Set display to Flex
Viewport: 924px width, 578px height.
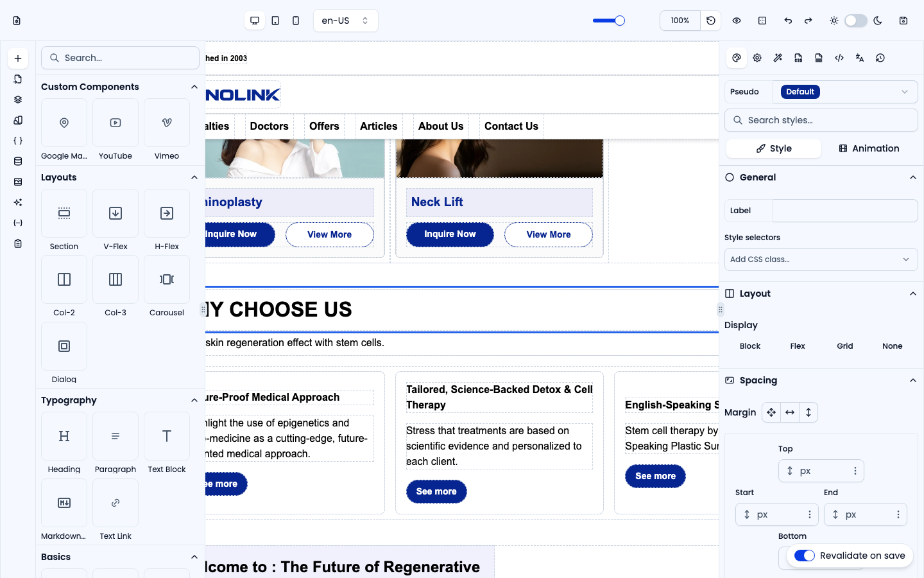pos(798,346)
